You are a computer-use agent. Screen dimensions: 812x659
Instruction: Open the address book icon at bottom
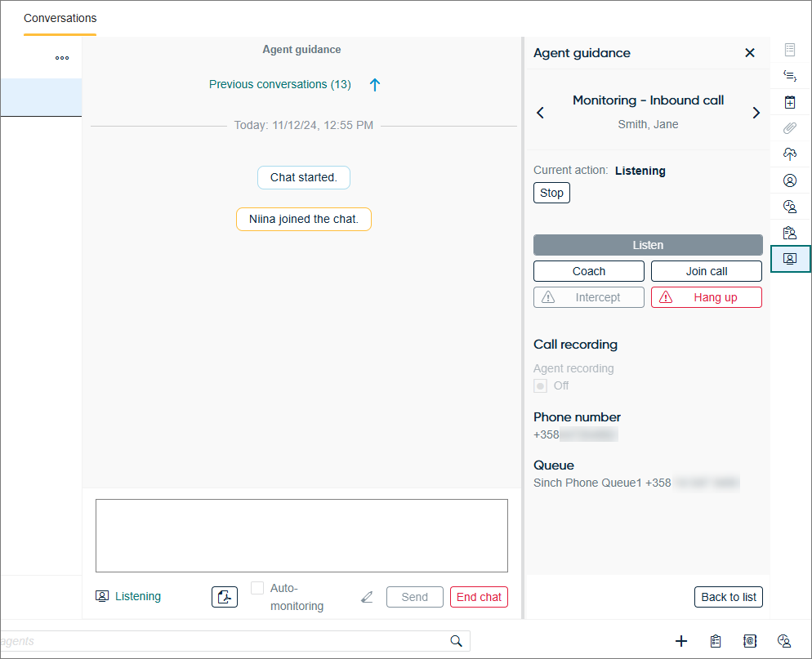coord(750,641)
